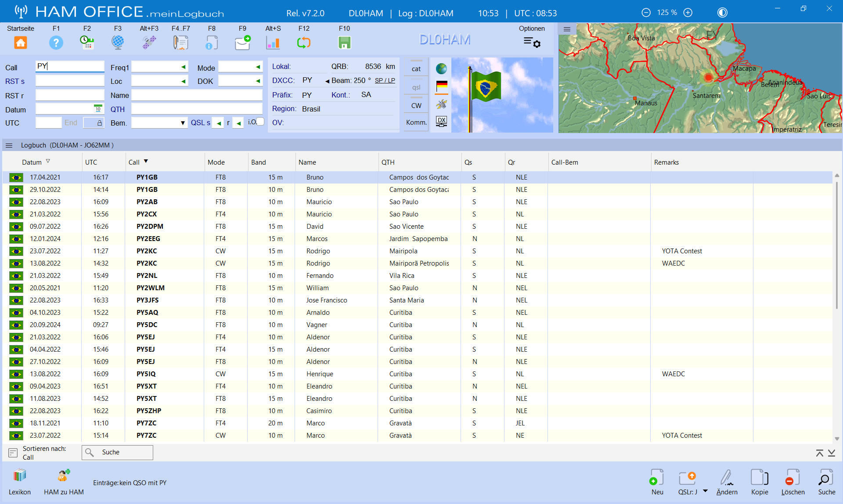Screen dimensions: 843x504
Task: Click the Komm. button
Action: [x=416, y=122]
